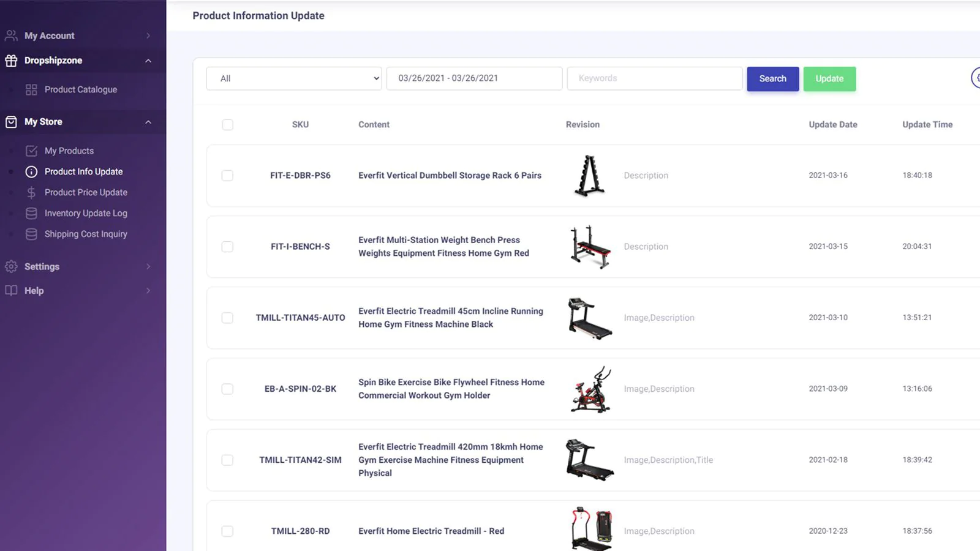Click the Help book icon

pos(10,290)
